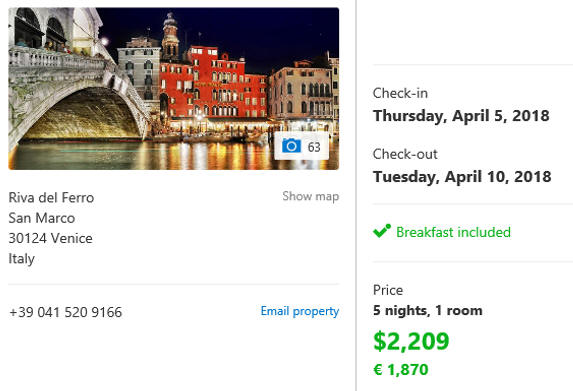573x391 pixels.
Task: Click the $2,209 price amount
Action: click(x=411, y=341)
